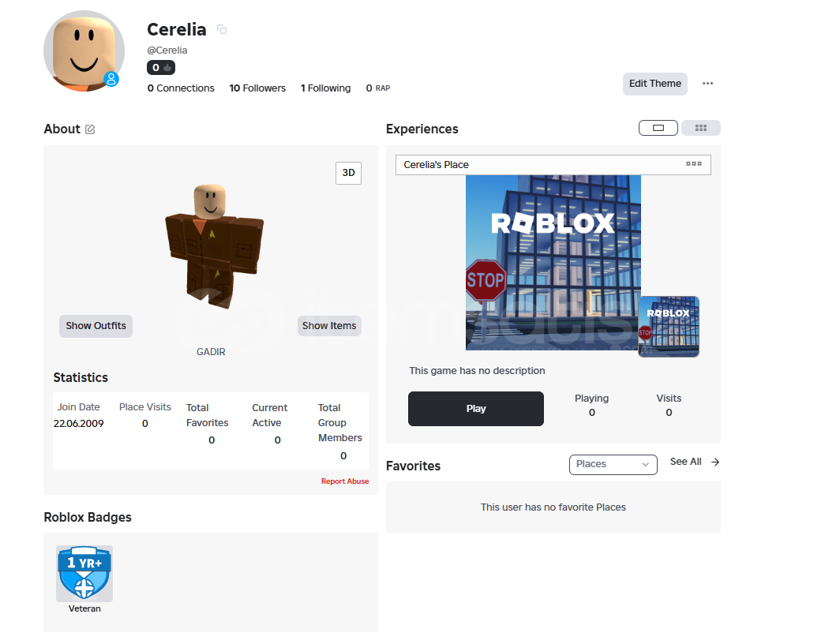Copy the Cerelia display name icon

pyautogui.click(x=222, y=30)
